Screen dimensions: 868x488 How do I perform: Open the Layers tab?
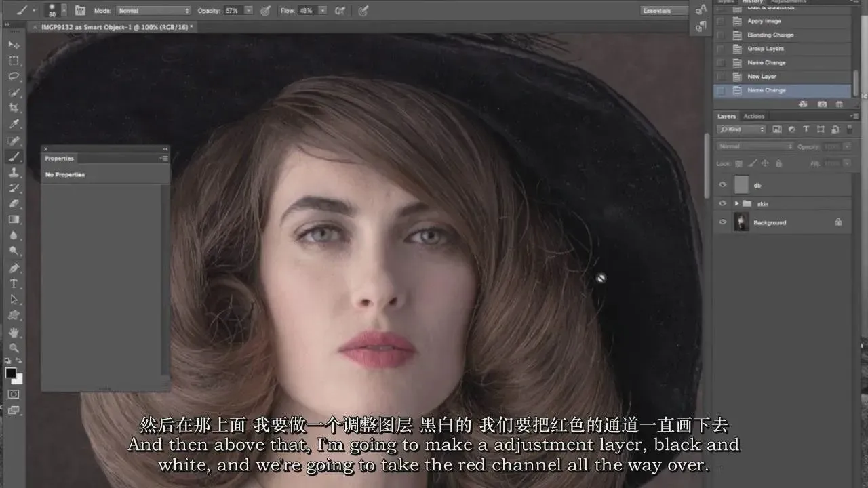click(727, 117)
